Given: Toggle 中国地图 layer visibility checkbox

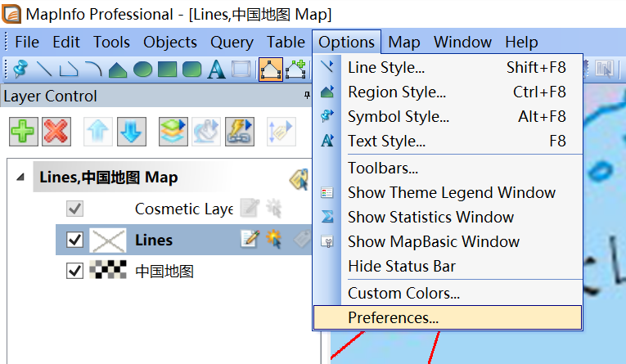Looking at the screenshot, I should tap(74, 271).
